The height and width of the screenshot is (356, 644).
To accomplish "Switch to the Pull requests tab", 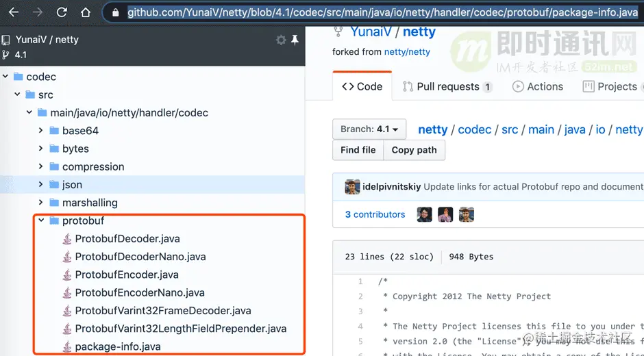I will coord(447,87).
